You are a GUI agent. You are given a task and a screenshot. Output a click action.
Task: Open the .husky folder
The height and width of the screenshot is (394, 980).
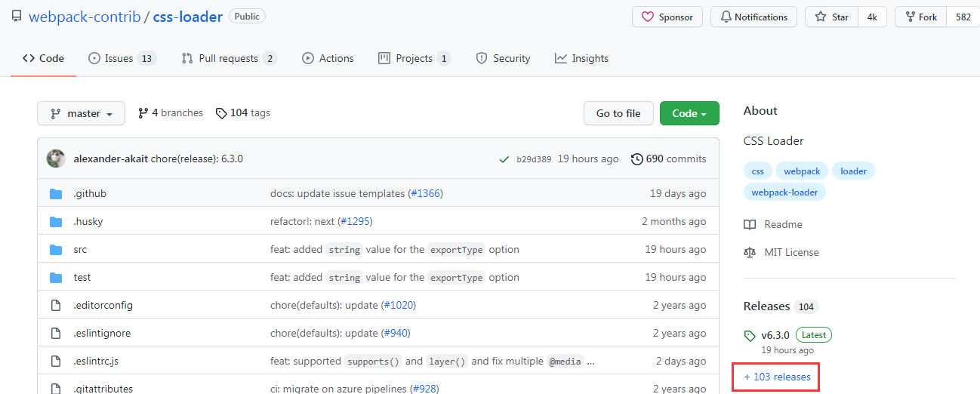(88, 221)
